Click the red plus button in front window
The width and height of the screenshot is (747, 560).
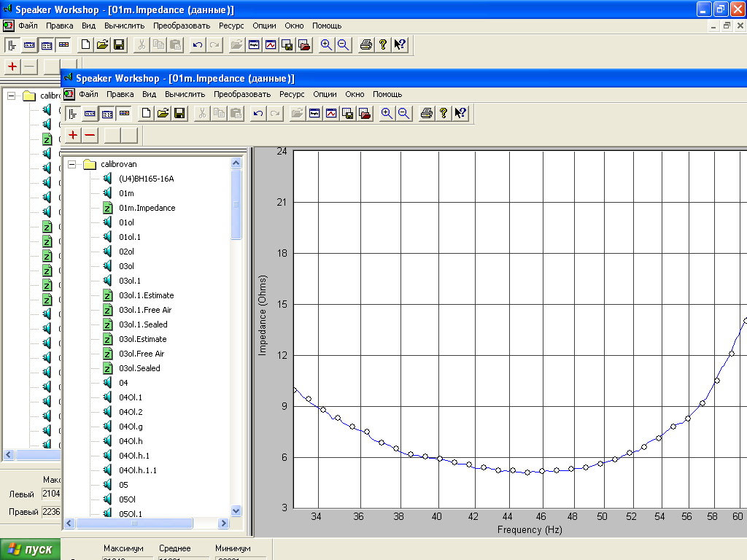[73, 135]
